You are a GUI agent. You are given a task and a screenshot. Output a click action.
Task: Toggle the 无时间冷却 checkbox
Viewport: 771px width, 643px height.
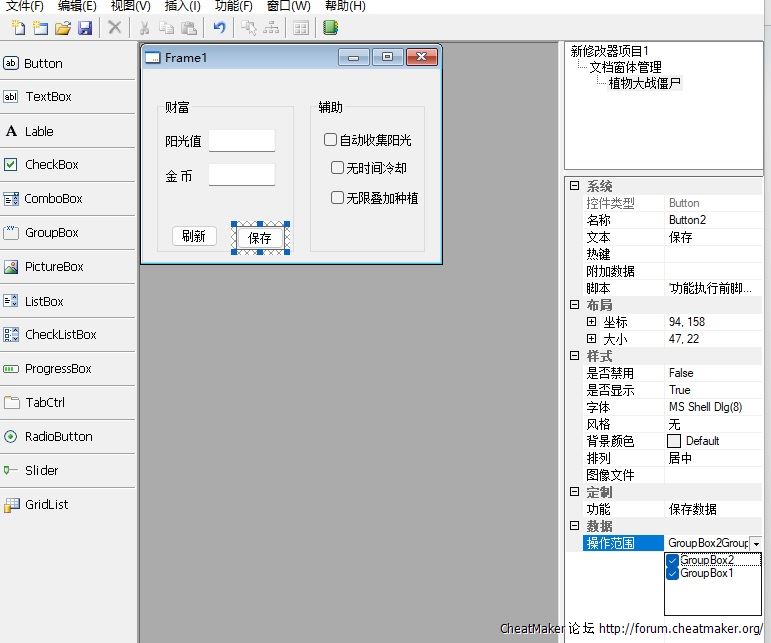pos(338,168)
